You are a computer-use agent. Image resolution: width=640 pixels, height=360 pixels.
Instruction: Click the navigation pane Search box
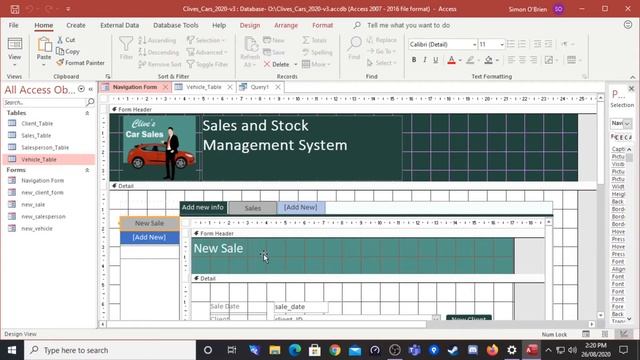pos(45,102)
